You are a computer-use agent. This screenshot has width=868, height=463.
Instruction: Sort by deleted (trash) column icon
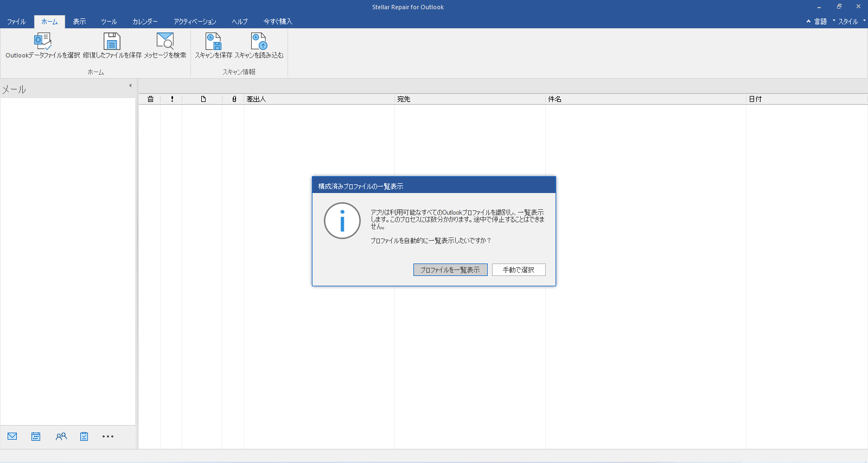pos(150,99)
